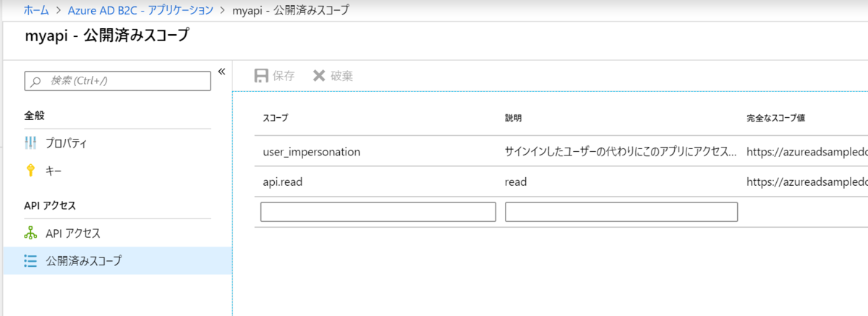Click the ホーム breadcrumb link
The image size is (868, 316).
pyautogui.click(x=37, y=10)
